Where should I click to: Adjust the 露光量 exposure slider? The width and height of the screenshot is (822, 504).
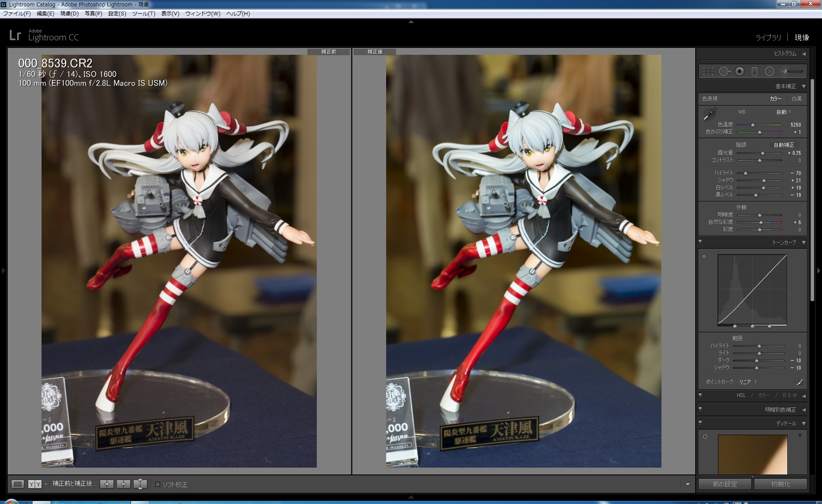[759, 153]
